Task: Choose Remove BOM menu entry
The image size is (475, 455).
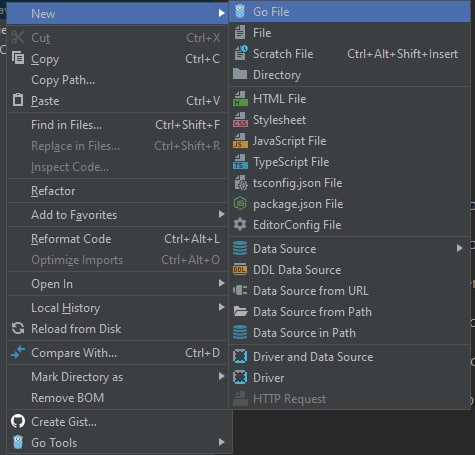Action: point(117,398)
